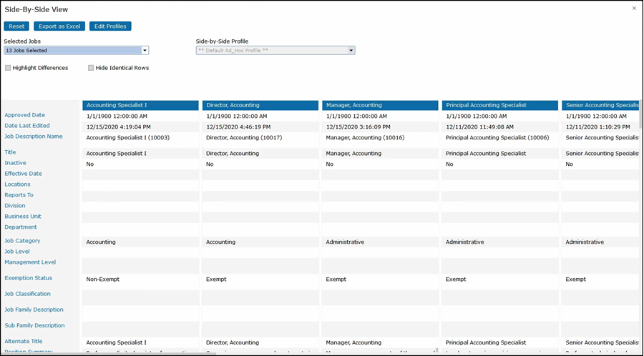Export the comparison as Excel
The width and height of the screenshot is (644, 356).
pos(59,26)
